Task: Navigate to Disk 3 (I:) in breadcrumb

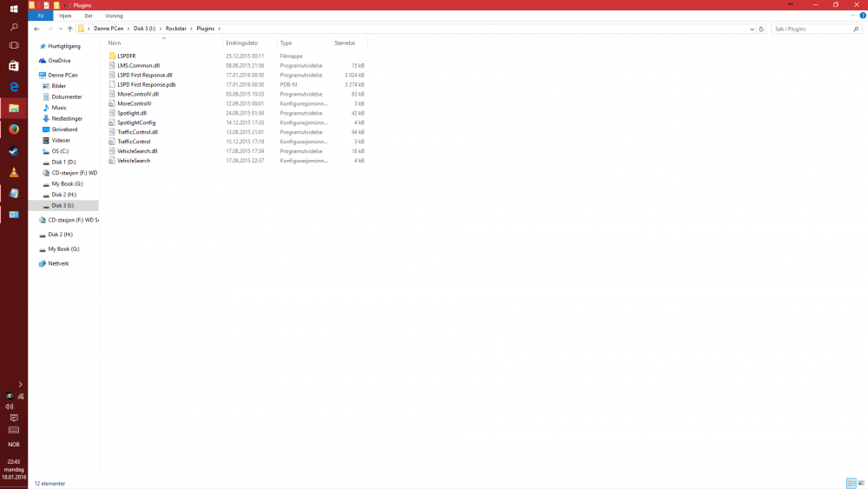Action: (144, 29)
